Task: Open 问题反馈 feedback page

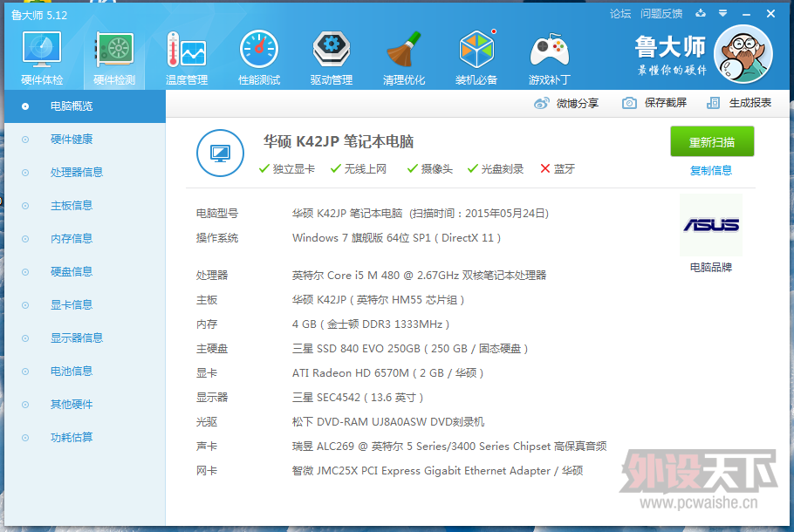Action: pos(663,14)
